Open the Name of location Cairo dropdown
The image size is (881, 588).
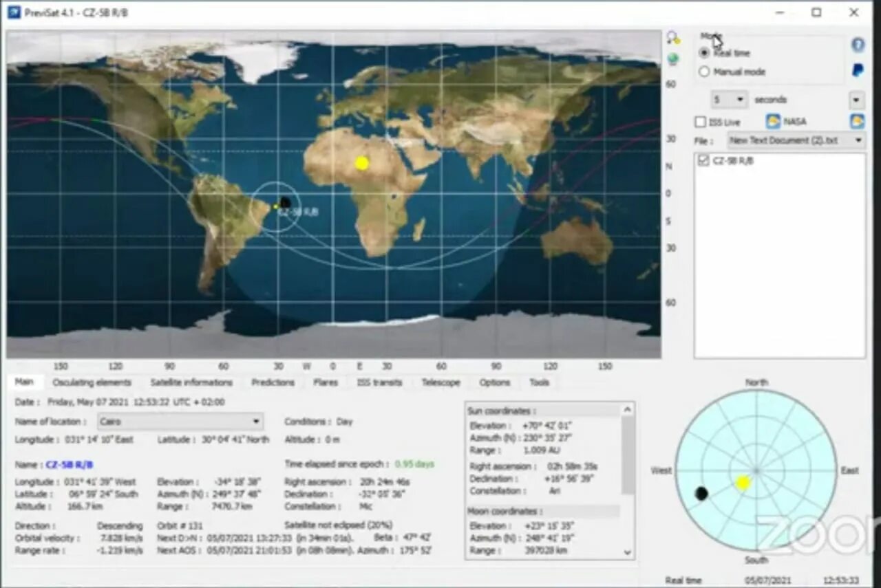(x=180, y=422)
